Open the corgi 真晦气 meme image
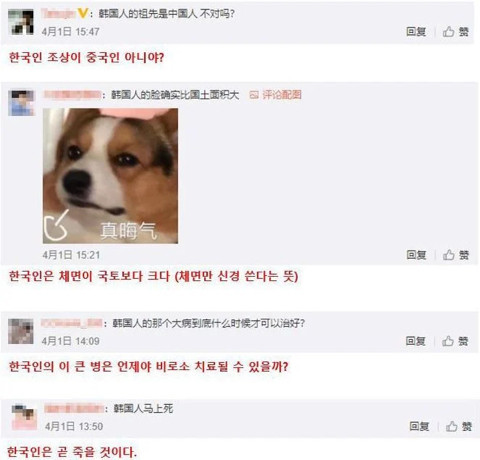The width and height of the screenshot is (480, 460). point(110,176)
